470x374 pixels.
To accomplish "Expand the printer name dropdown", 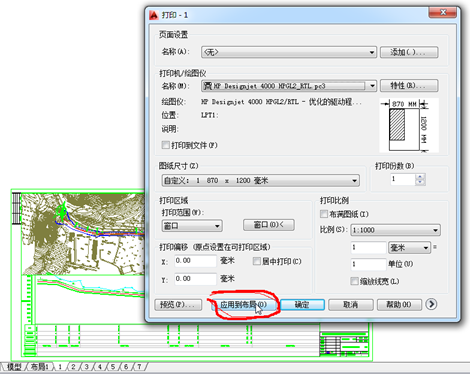I will coord(289,86).
